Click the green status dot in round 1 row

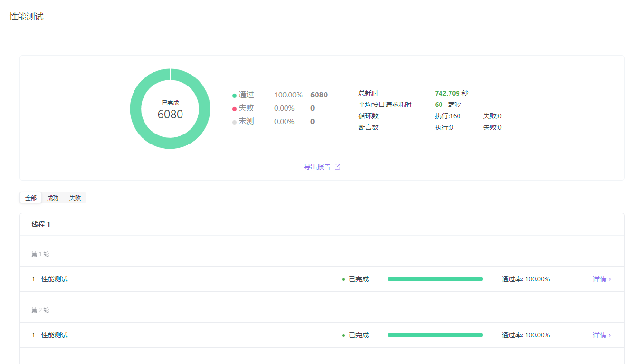coord(344,279)
